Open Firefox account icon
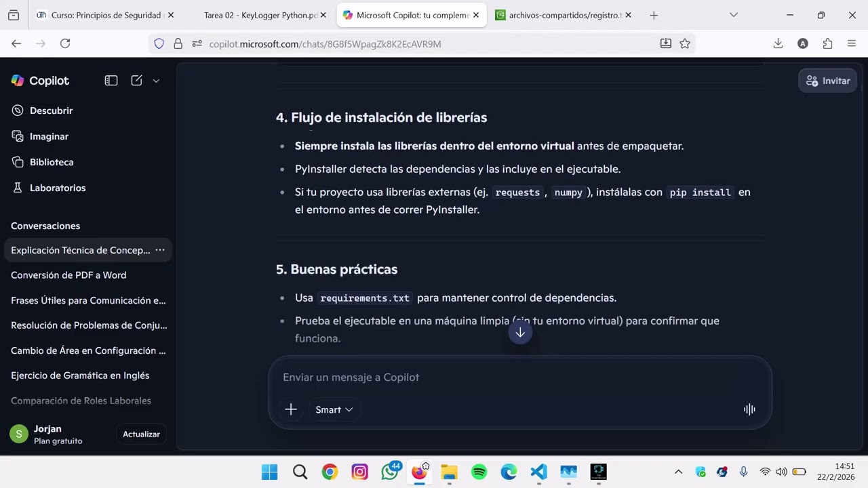Screen dimensions: 868x488 [x=803, y=43]
